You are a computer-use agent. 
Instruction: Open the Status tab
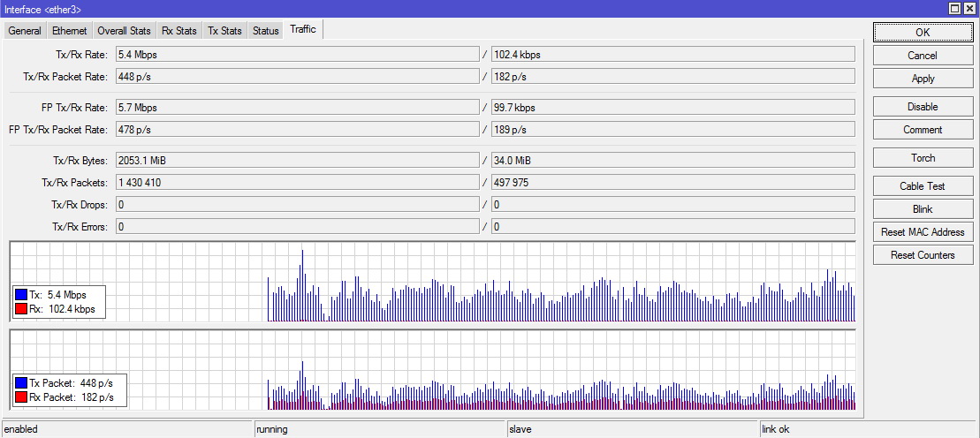[265, 31]
